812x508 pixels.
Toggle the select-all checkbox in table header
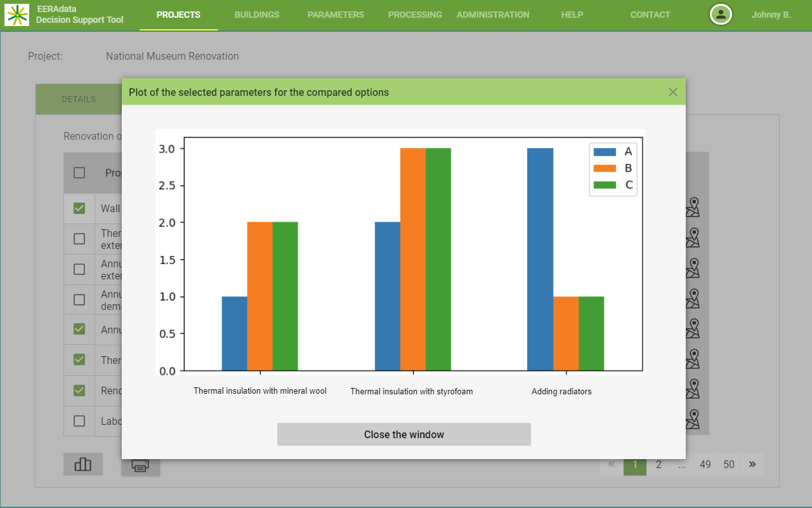tap(79, 173)
